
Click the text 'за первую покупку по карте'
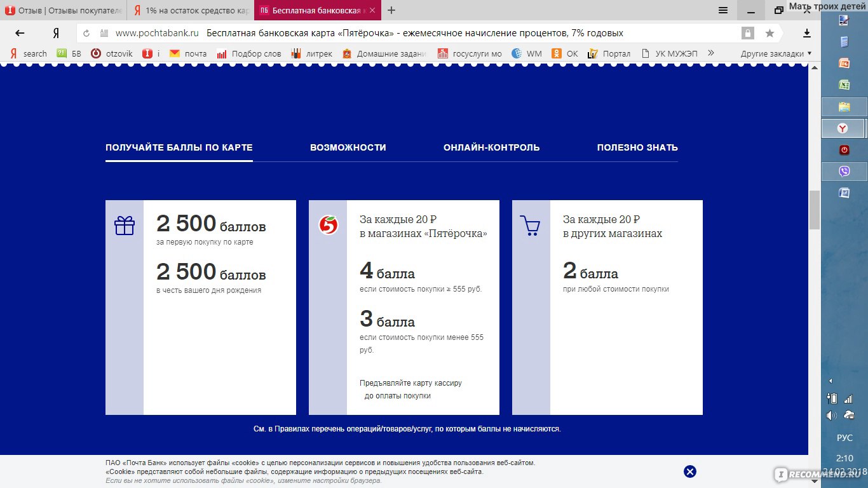click(205, 242)
